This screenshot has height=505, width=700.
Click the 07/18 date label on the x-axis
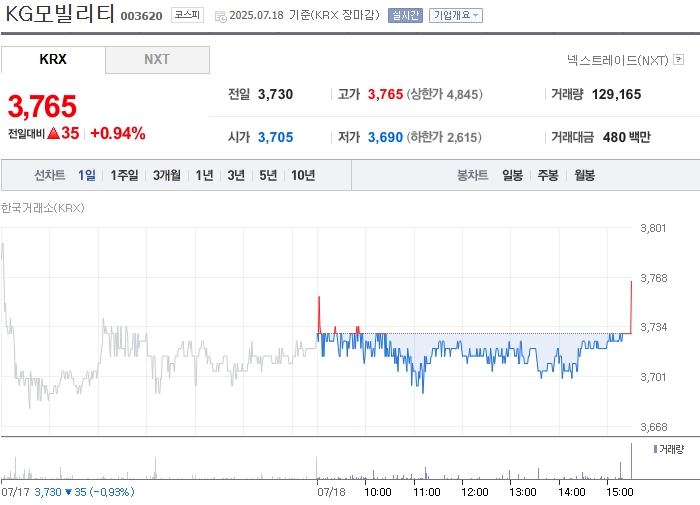[x=331, y=492]
